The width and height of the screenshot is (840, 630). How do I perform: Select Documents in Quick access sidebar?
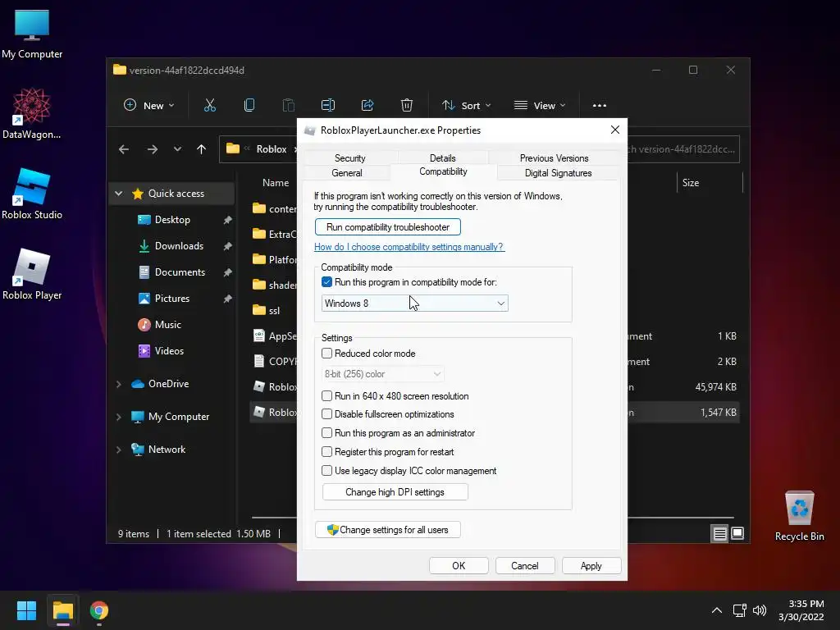[180, 272]
